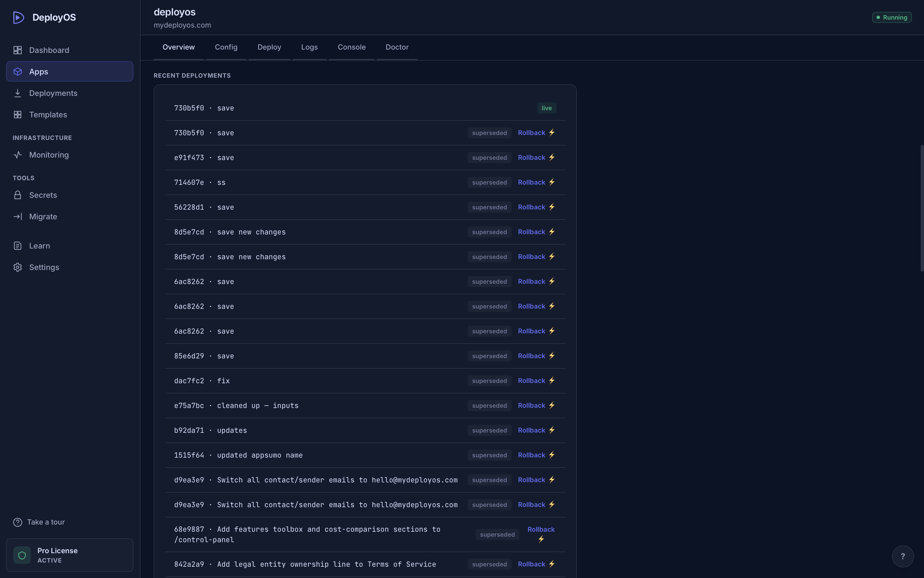
Task: Open Deployments in the sidebar
Action: [70, 93]
